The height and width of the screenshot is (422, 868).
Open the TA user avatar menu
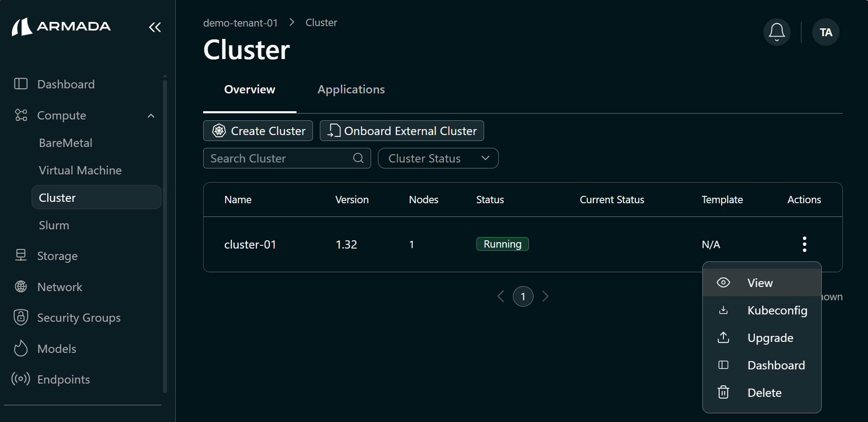(825, 32)
